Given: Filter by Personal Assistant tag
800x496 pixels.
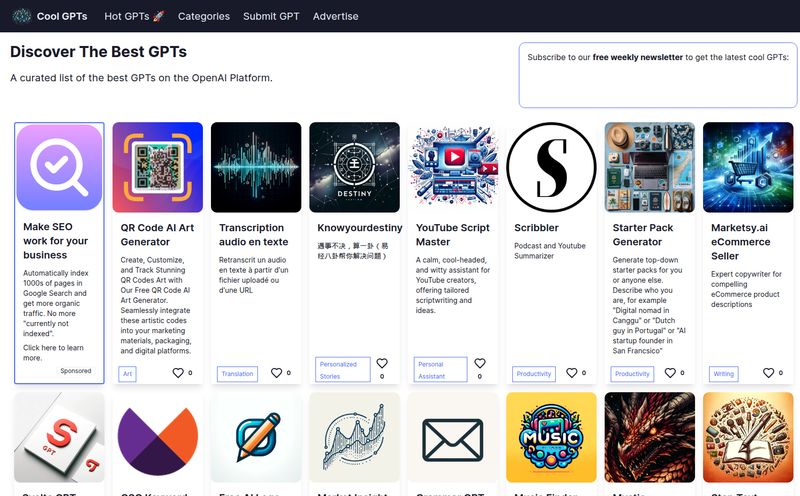Looking at the screenshot, I should [440, 369].
